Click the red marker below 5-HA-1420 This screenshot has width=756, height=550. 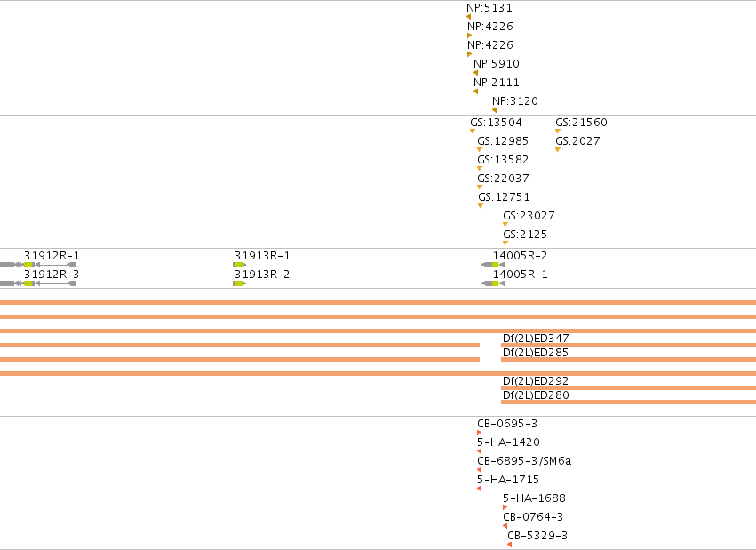[x=479, y=451]
